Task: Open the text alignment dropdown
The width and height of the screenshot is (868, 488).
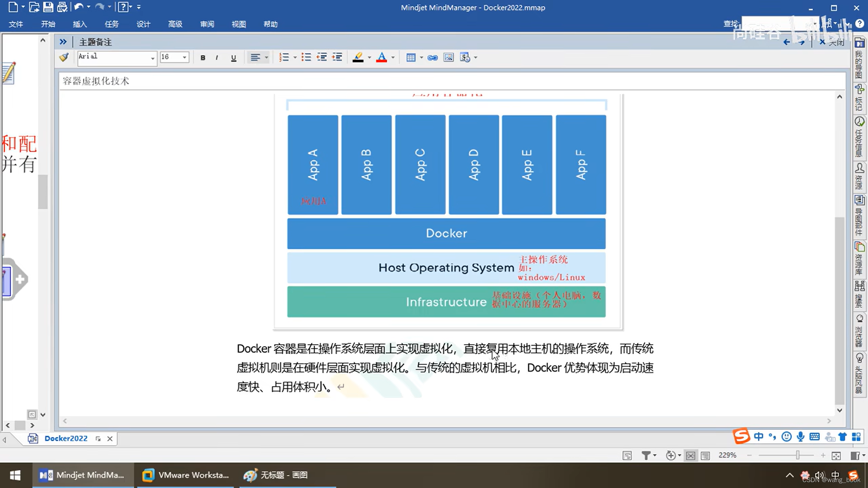Action: (266, 57)
